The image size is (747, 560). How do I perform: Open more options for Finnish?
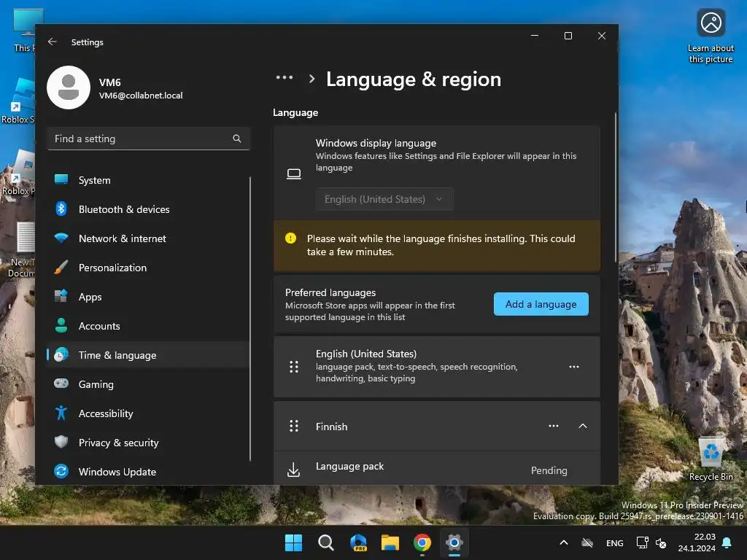click(553, 426)
